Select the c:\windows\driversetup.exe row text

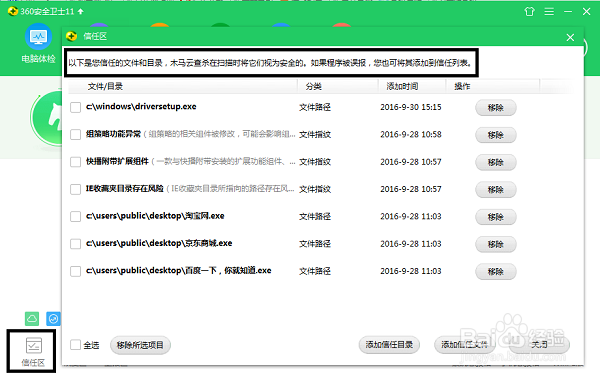141,107
